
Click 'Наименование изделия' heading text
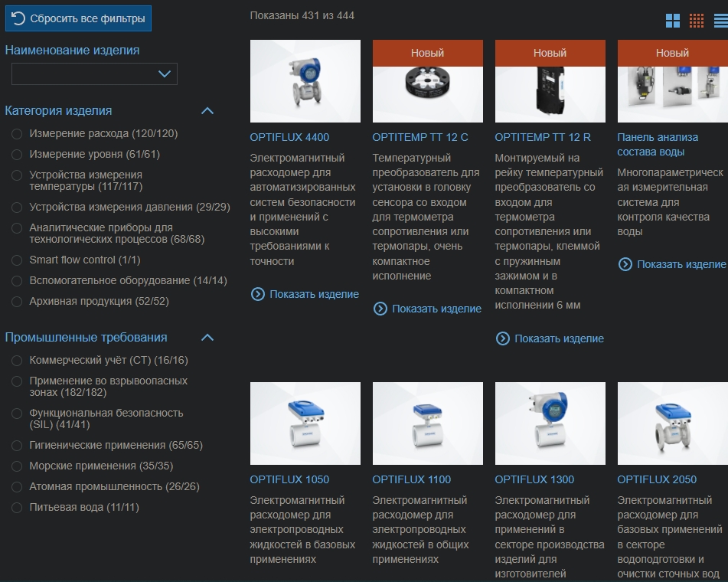[72, 51]
